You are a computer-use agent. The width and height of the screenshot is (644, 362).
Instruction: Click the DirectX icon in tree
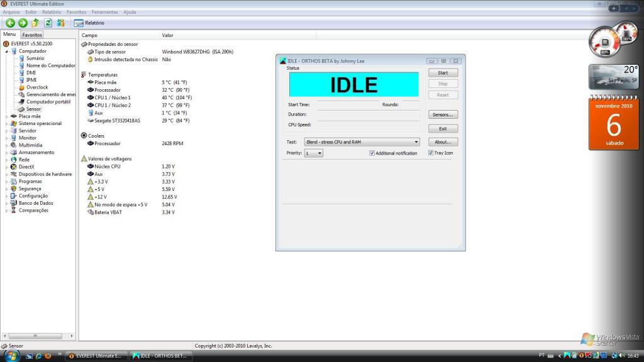[14, 167]
